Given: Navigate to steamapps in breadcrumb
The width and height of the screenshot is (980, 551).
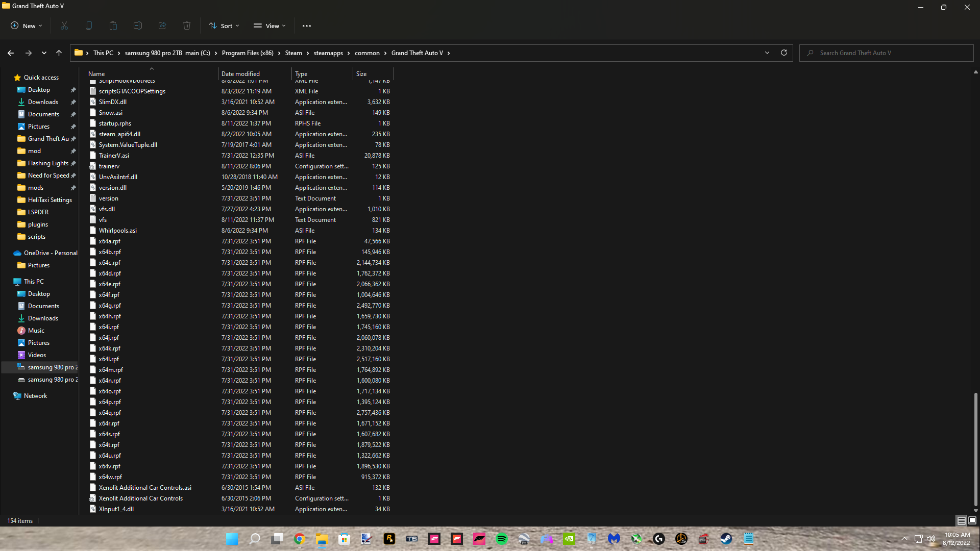Looking at the screenshot, I should point(328,53).
